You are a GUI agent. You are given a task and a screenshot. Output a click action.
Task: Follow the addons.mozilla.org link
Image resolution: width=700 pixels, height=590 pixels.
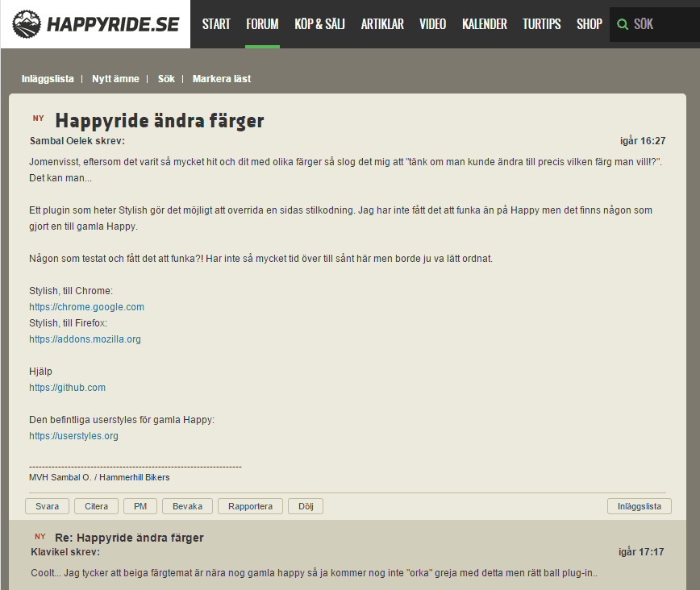pyautogui.click(x=85, y=339)
